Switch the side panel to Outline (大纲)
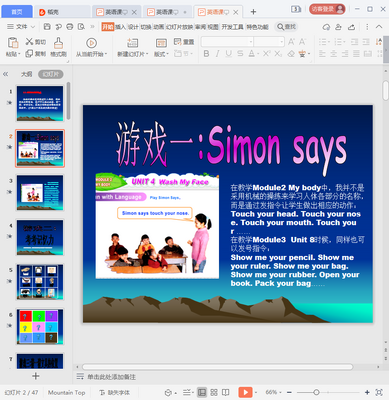Viewport: 389px width, 400px height. click(x=27, y=74)
